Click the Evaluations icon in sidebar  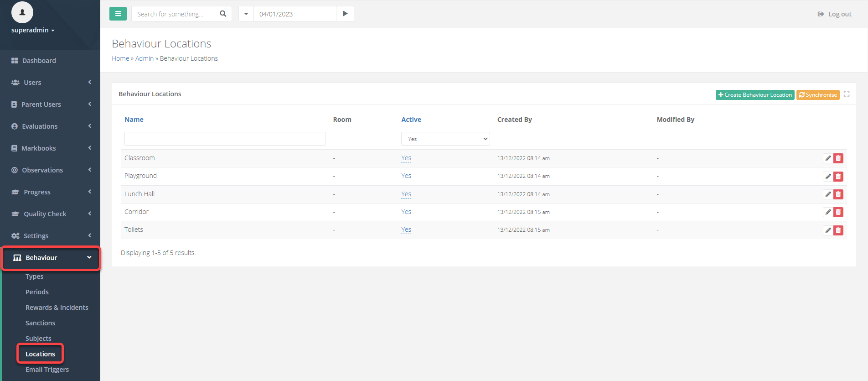15,126
